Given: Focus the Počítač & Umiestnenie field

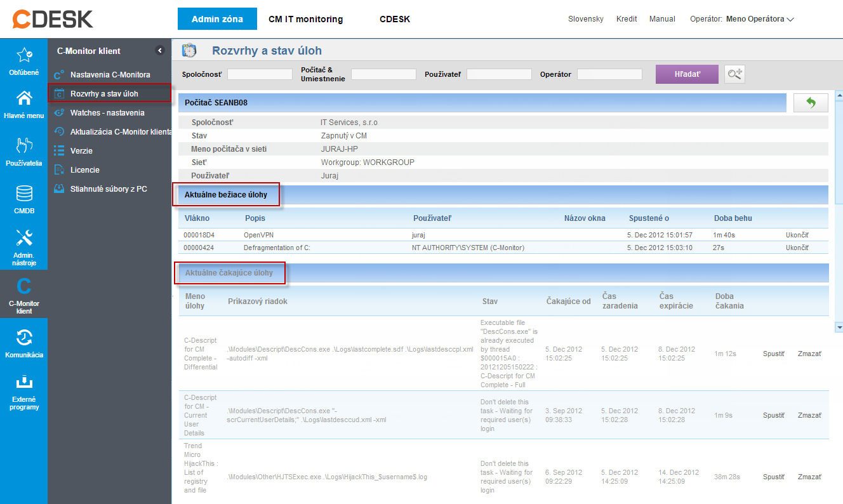Looking at the screenshot, I should coord(383,74).
